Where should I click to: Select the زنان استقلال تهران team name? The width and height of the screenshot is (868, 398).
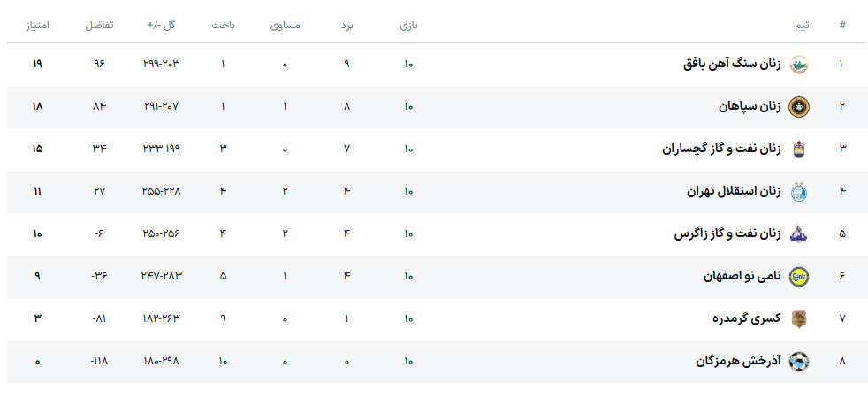click(x=734, y=191)
